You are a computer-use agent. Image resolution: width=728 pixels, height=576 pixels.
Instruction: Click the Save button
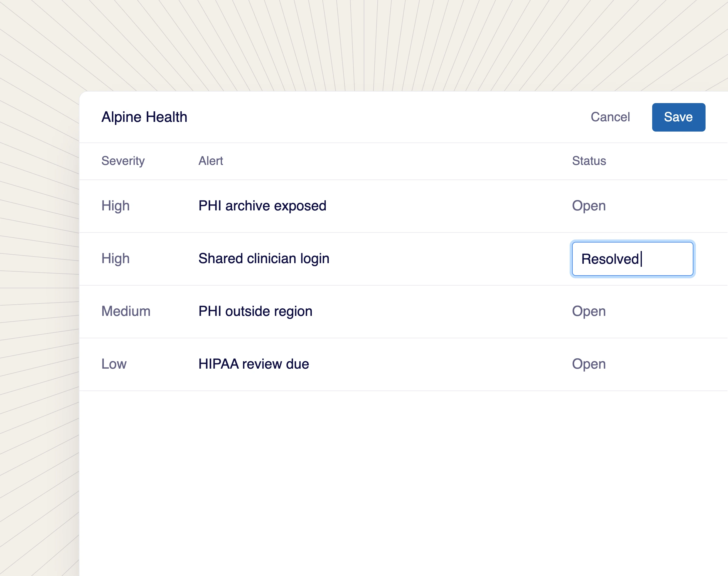(x=679, y=117)
